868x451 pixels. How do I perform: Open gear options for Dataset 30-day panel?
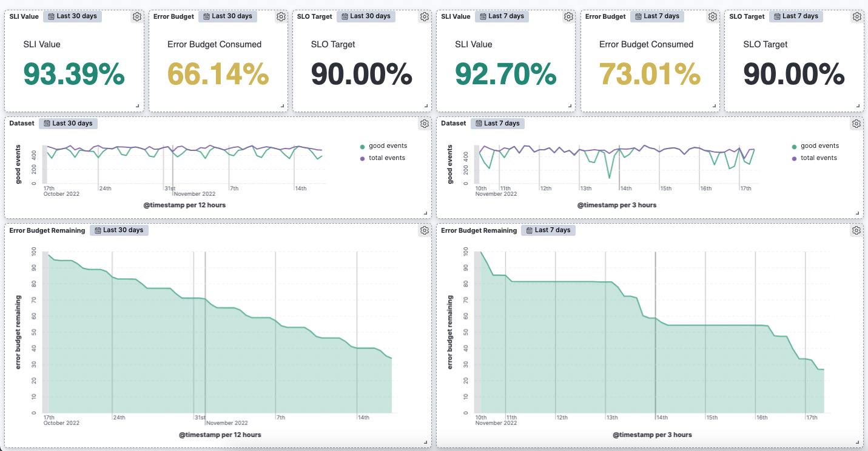(425, 124)
